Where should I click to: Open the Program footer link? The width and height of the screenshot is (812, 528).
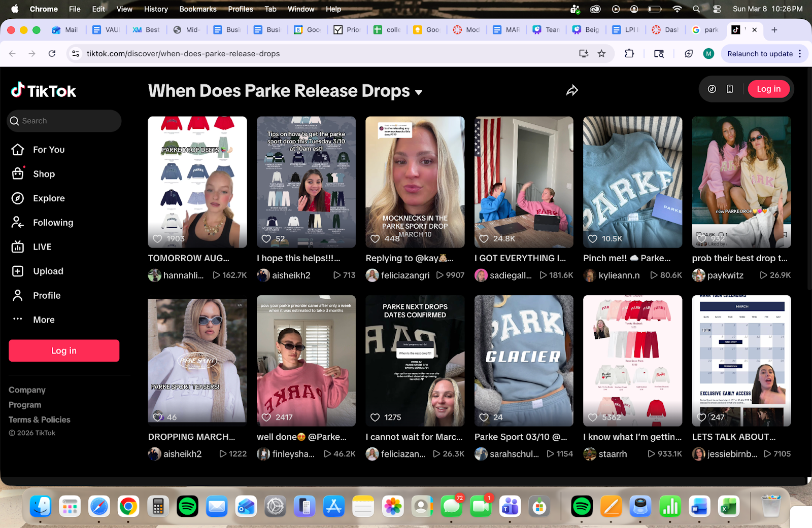[25, 405]
